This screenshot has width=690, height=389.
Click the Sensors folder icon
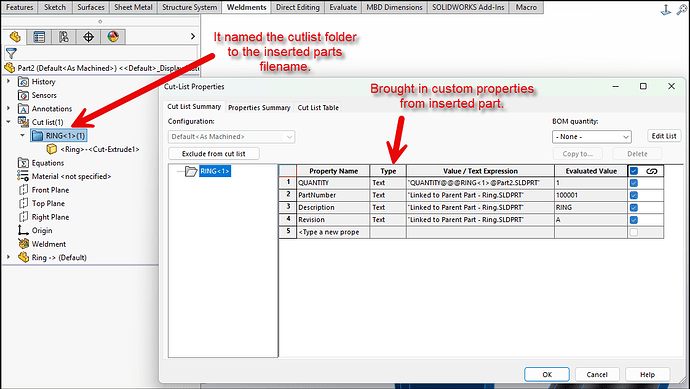[23, 95]
